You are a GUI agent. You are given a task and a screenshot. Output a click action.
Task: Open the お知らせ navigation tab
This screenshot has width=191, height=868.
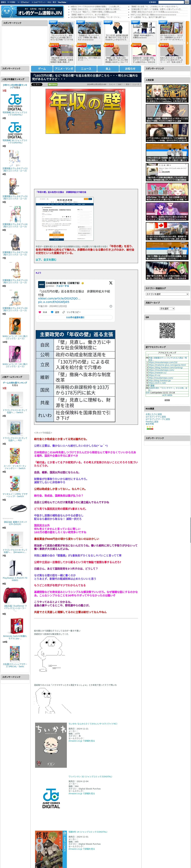130,69
